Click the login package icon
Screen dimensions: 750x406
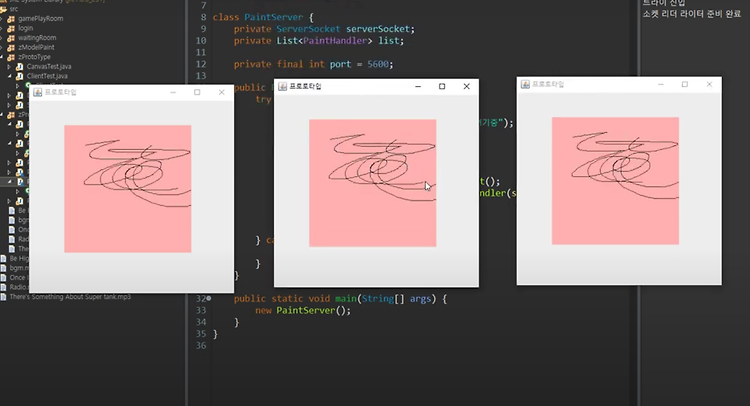click(11, 28)
